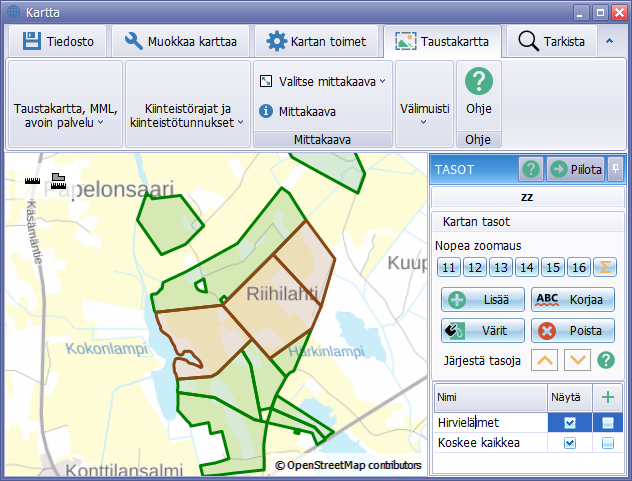Toggle last-column checkbox for Koskee kaikkea
The height and width of the screenshot is (481, 632).
tap(608, 443)
